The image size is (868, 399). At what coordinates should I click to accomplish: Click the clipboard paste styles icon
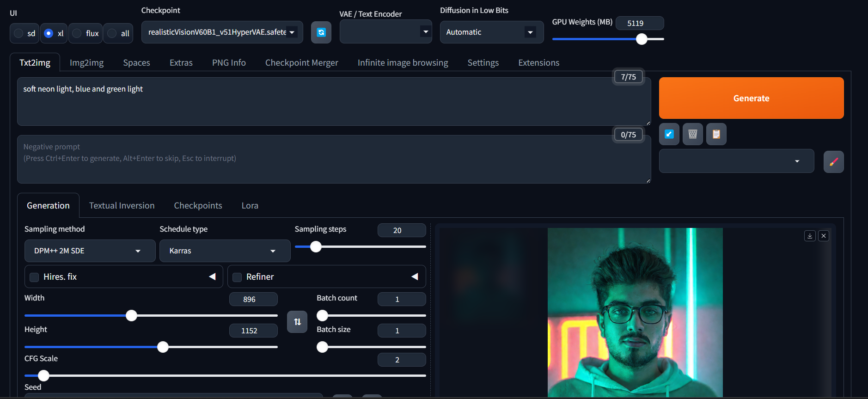coord(716,134)
